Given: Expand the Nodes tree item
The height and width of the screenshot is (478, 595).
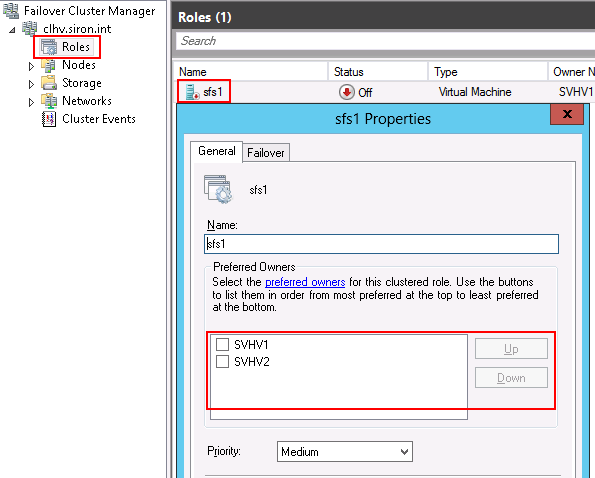Looking at the screenshot, I should pos(31,66).
